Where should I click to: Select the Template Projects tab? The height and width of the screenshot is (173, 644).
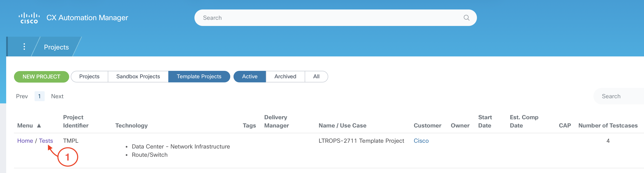199,77
